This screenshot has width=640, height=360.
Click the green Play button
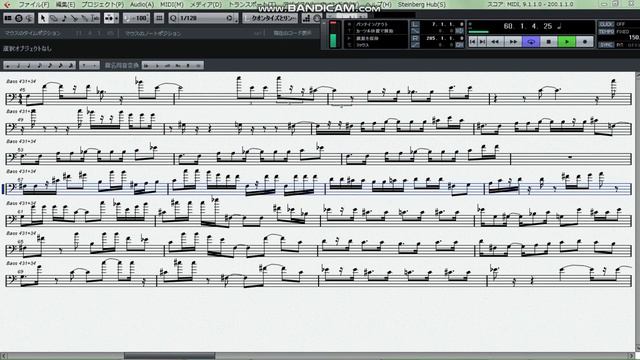(x=567, y=42)
